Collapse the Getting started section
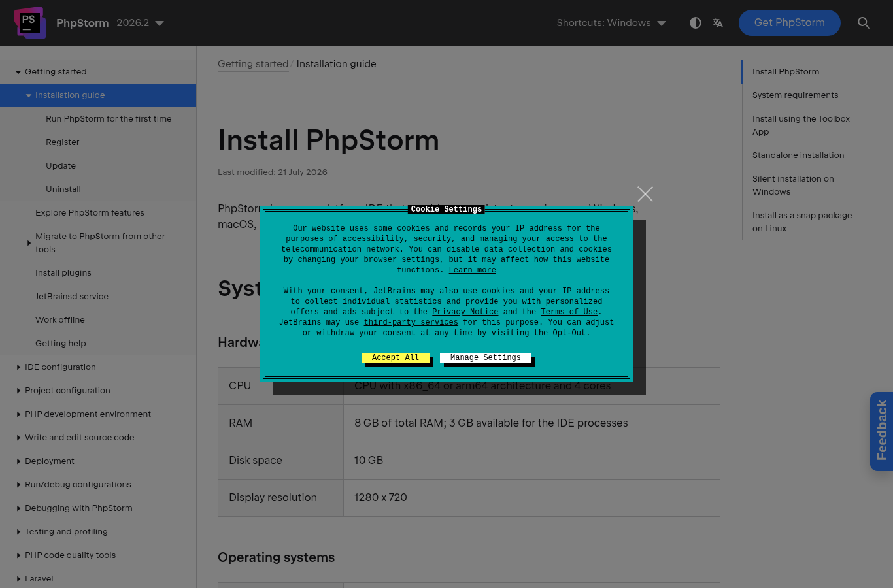The width and height of the screenshot is (893, 588). (18, 72)
